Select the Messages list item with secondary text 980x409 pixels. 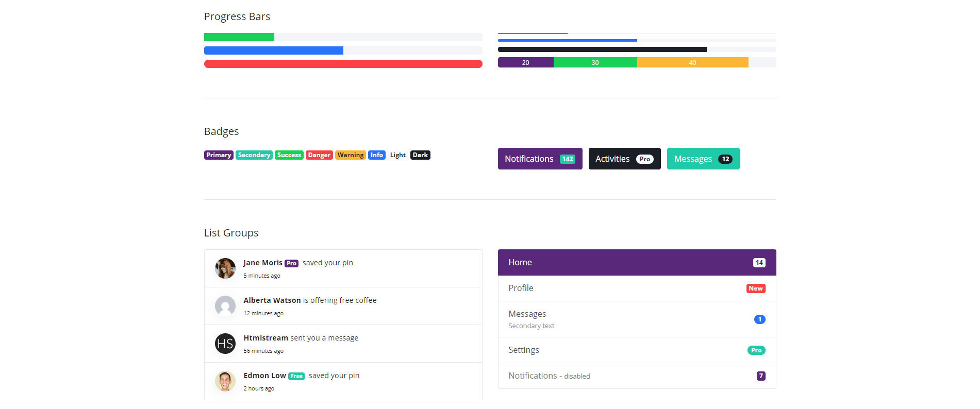tap(637, 319)
